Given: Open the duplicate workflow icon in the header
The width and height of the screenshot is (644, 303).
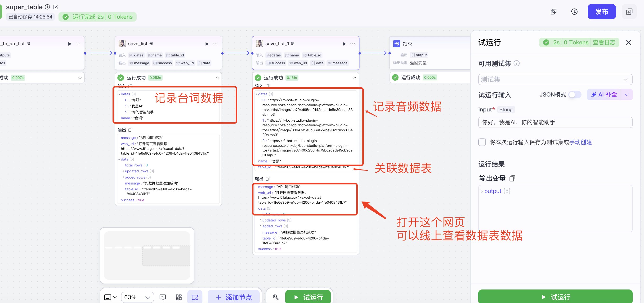Looking at the screenshot, I should coord(554,12).
